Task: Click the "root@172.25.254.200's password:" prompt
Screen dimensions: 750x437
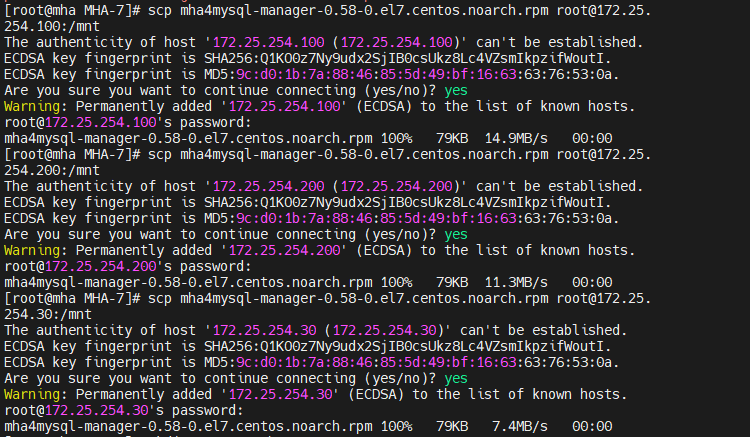Action: point(128,266)
